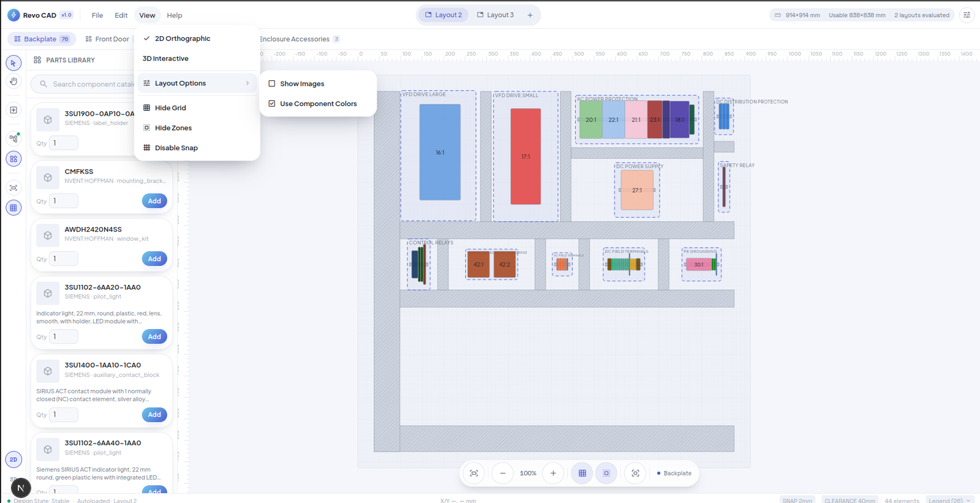This screenshot has height=503, width=980.
Task: Click the round N avatar at bottom left
Action: tap(21, 488)
